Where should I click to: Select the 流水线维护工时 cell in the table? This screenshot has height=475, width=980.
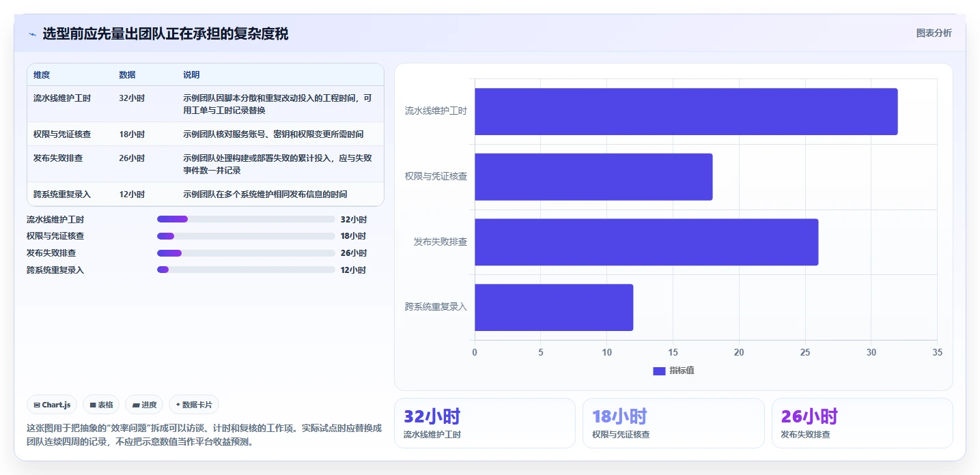[x=61, y=98]
